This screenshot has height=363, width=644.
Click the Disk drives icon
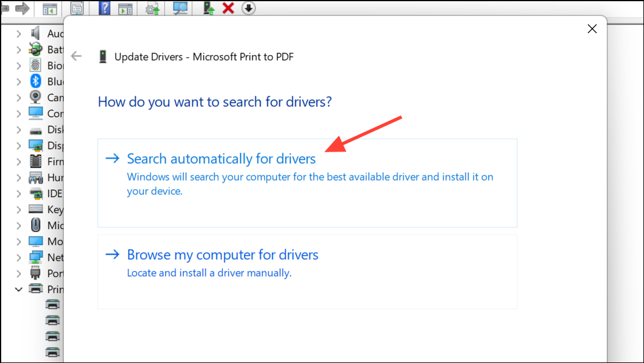click(35, 131)
